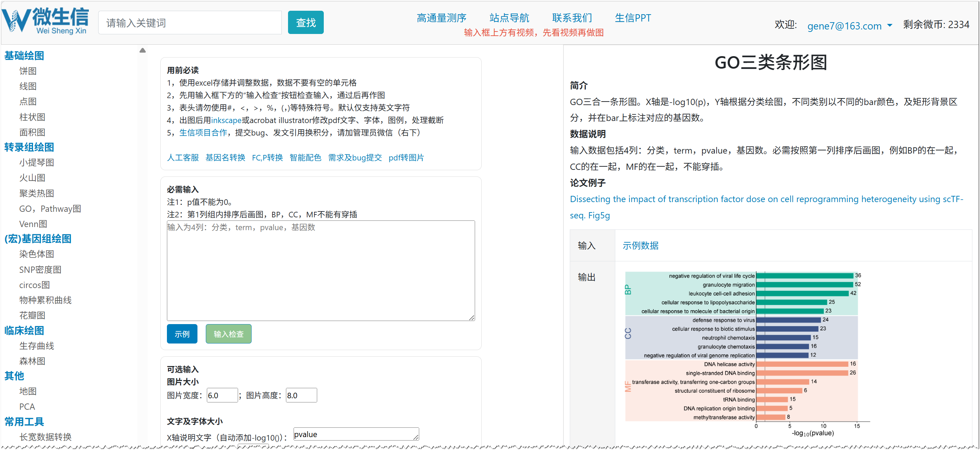Screen dimensions: 980x452
Task: Click the 查找 search button
Action: point(305,23)
